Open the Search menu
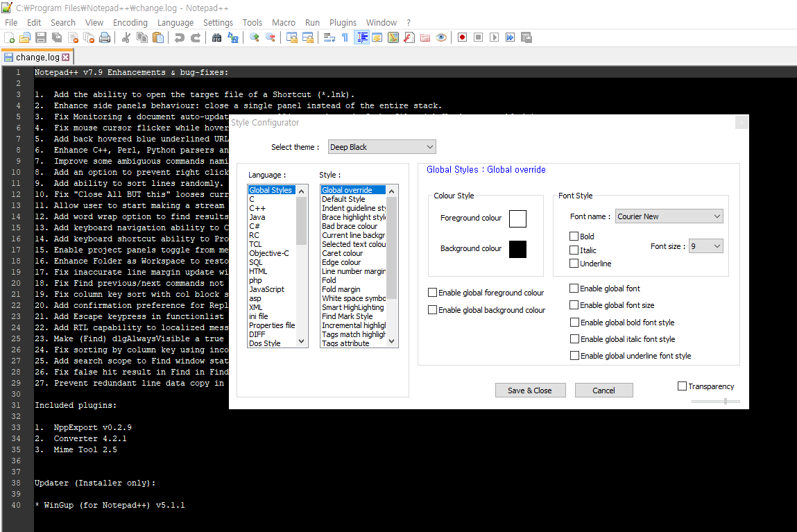Image resolution: width=797 pixels, height=532 pixels. [x=63, y=22]
